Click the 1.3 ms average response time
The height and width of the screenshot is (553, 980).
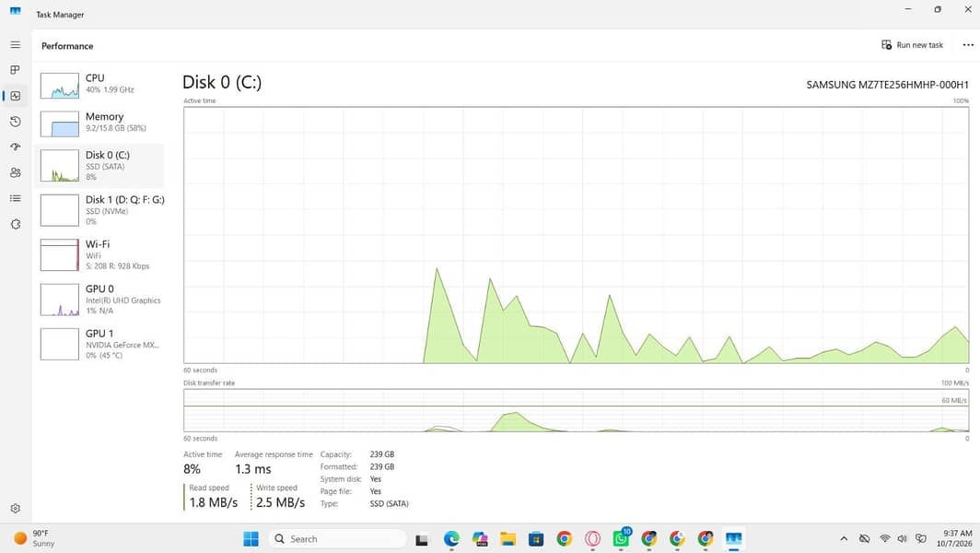tap(253, 469)
